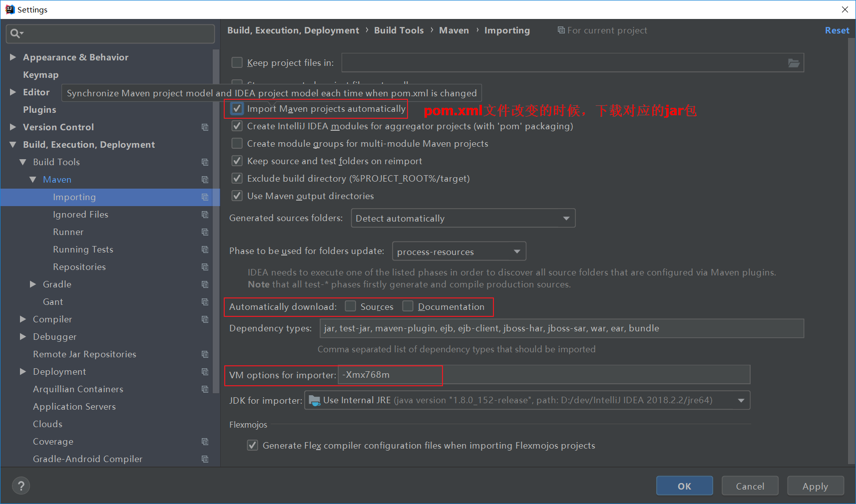Image resolution: width=856 pixels, height=504 pixels.
Task: Click the search magnifier icon in settings
Action: pyautogui.click(x=15, y=33)
